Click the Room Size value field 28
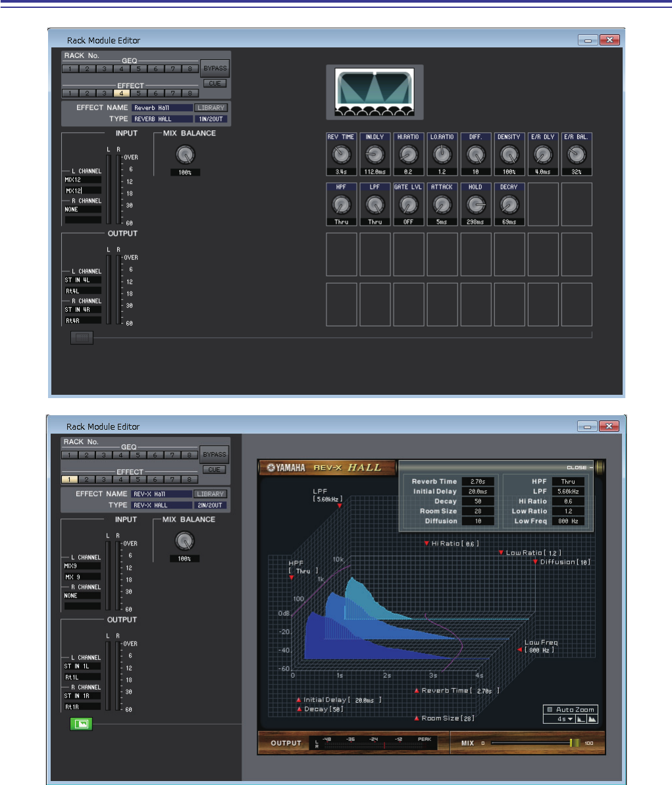Image resolution: width=672 pixels, height=785 pixels. point(478,511)
